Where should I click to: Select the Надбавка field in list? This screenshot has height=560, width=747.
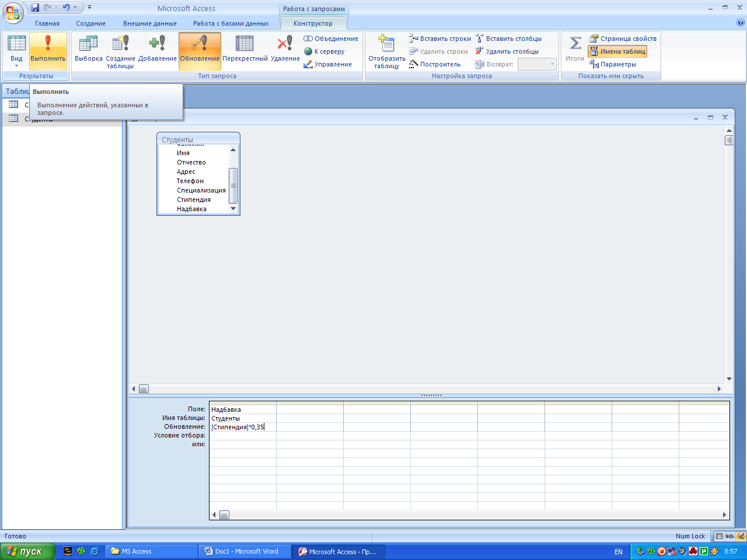click(191, 209)
